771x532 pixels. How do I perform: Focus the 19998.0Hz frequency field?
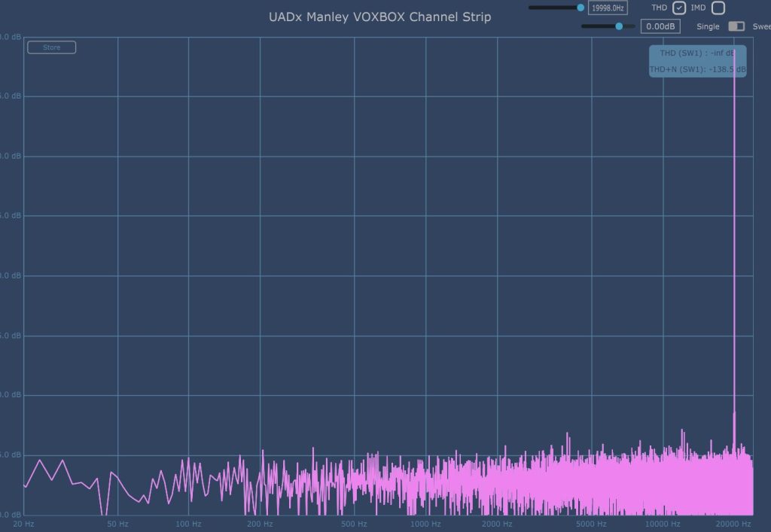click(x=608, y=8)
